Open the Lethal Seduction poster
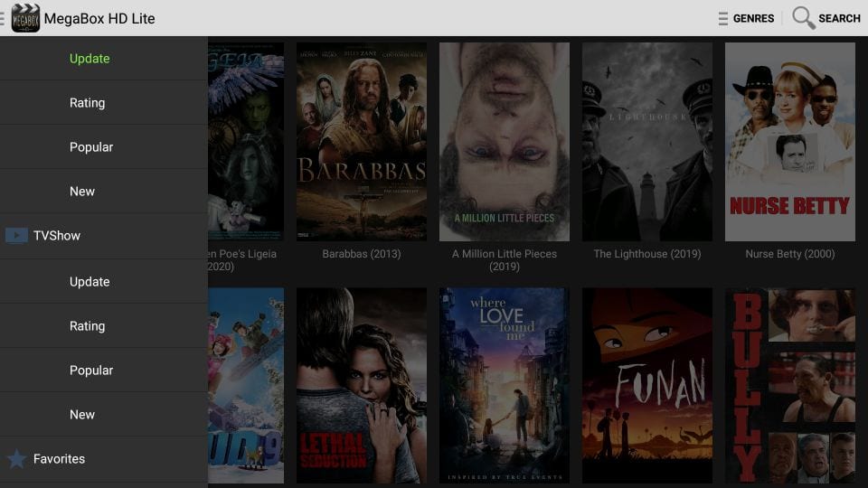The image size is (868, 488). click(x=362, y=386)
